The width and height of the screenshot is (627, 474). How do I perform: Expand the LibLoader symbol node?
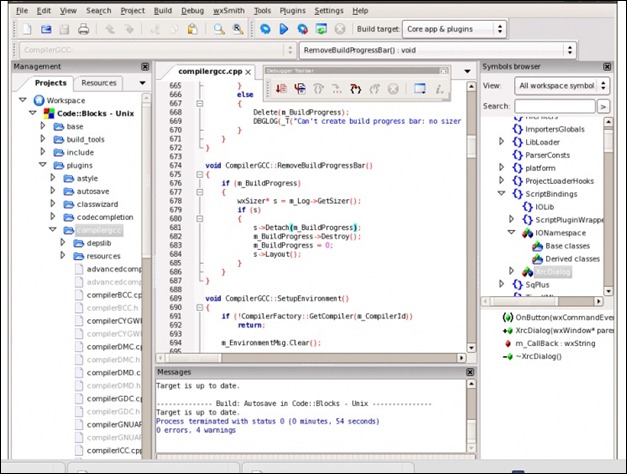pyautogui.click(x=501, y=141)
